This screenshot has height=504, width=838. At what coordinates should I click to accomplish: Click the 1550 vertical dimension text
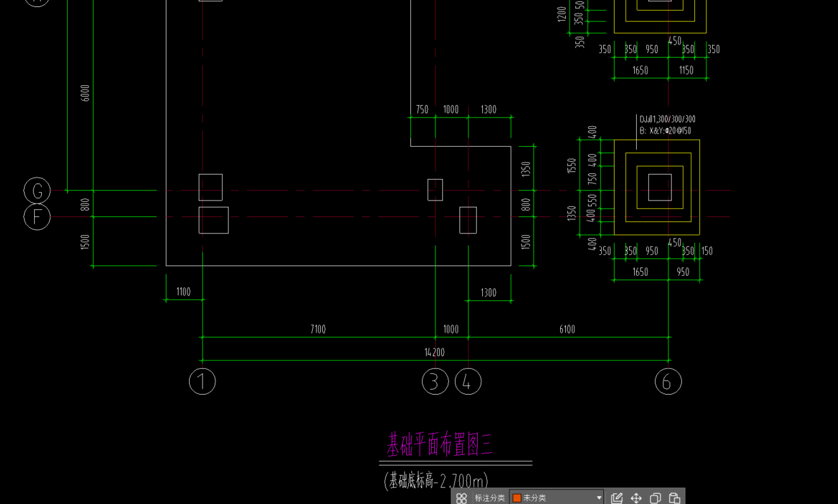point(572,166)
